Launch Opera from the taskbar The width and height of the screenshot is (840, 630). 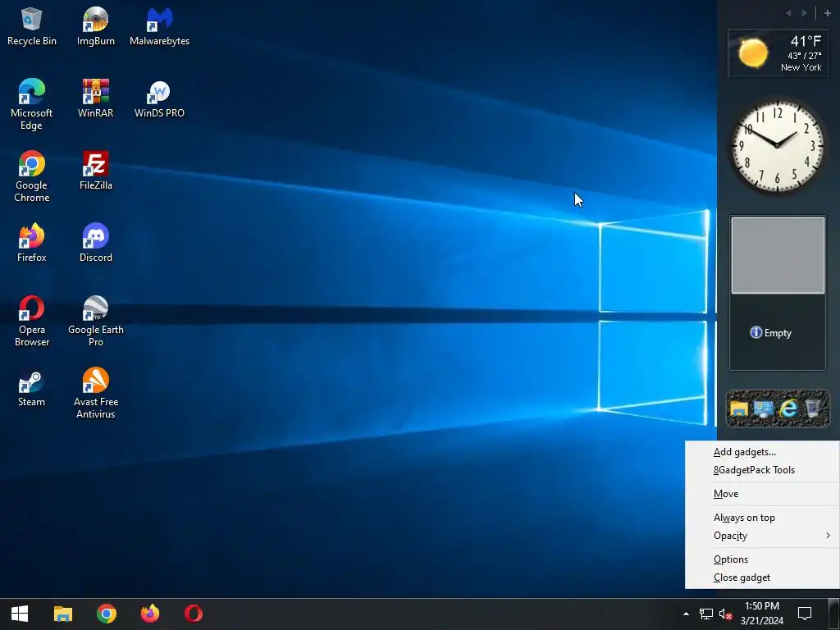click(194, 614)
